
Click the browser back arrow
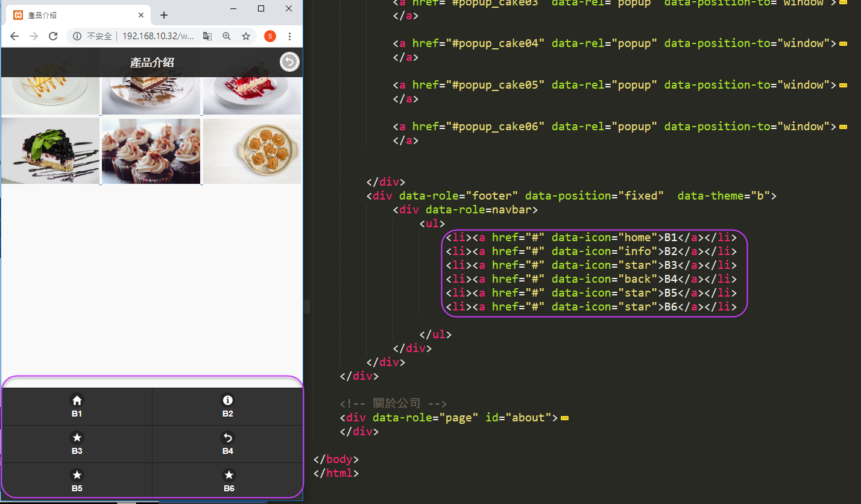14,36
